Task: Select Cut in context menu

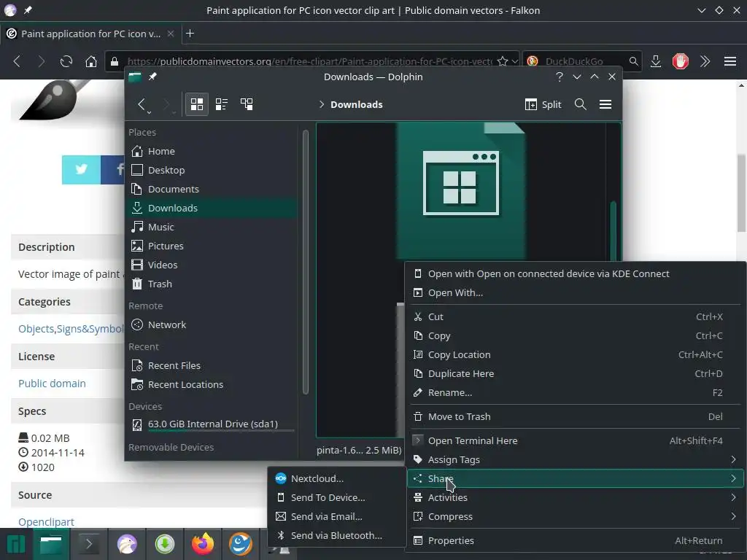Action: (x=576, y=316)
